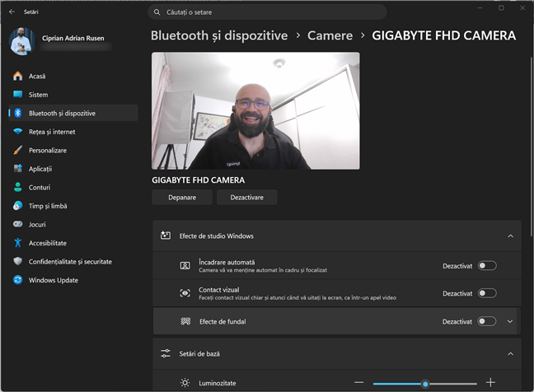
Task: Collapse the Setări de bază section
Action: tap(510, 354)
